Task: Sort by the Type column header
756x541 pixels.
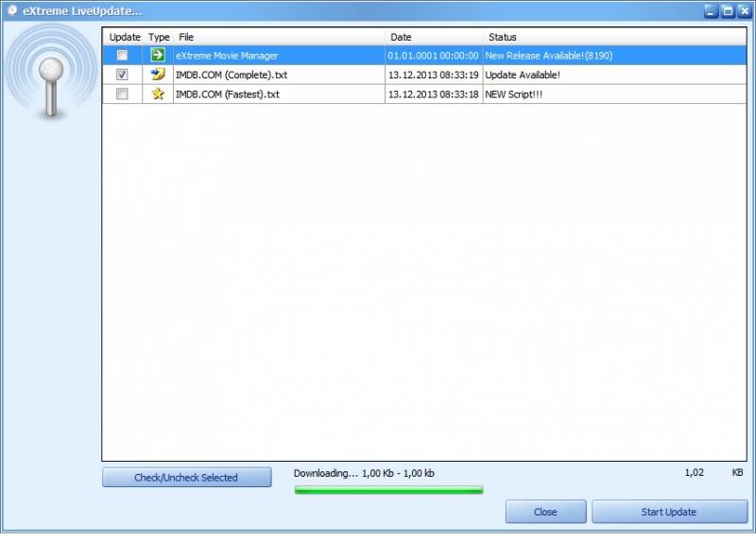Action: (159, 37)
